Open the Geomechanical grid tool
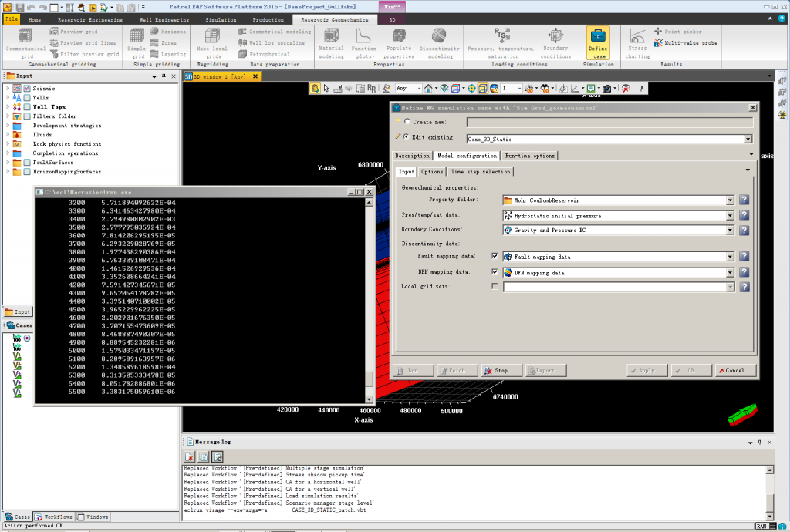 25,42
